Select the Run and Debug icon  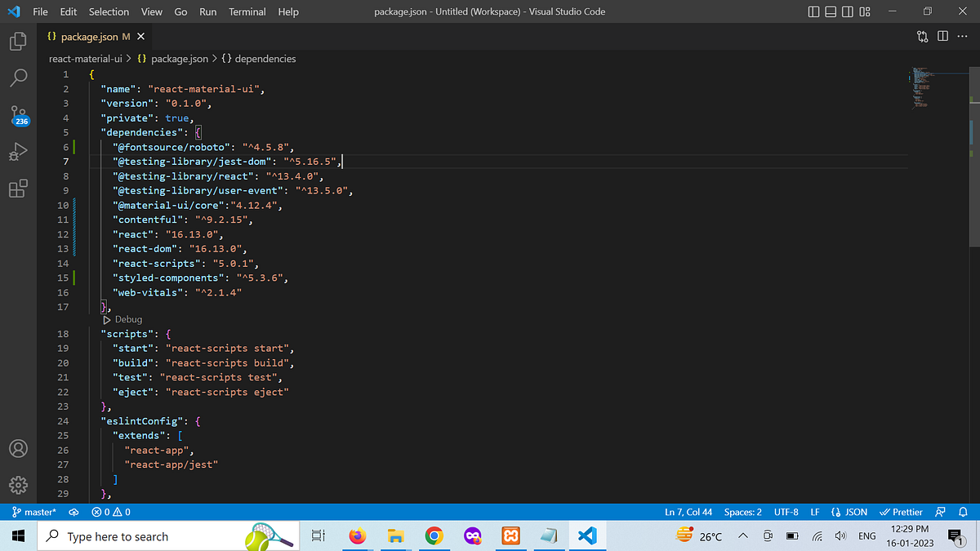coord(18,151)
